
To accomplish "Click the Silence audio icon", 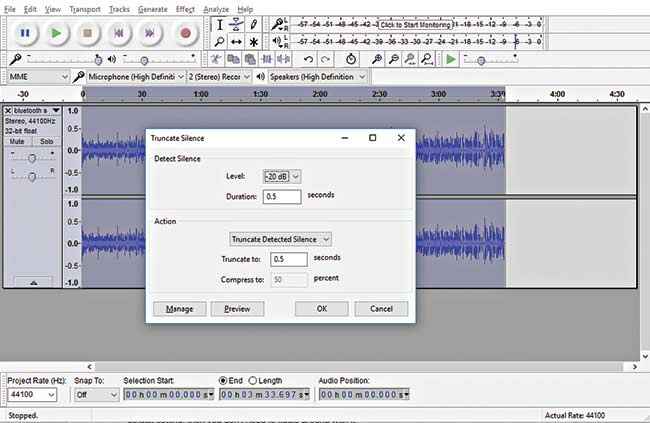I will (284, 59).
